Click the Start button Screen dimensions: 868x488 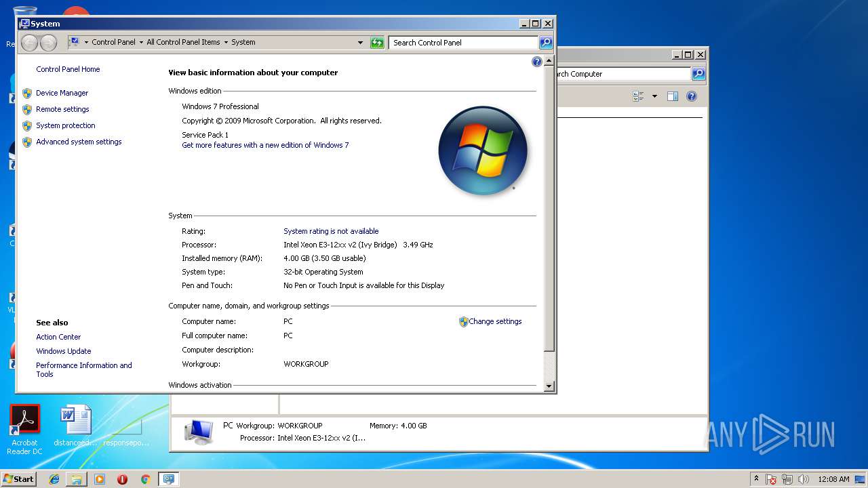(x=19, y=479)
